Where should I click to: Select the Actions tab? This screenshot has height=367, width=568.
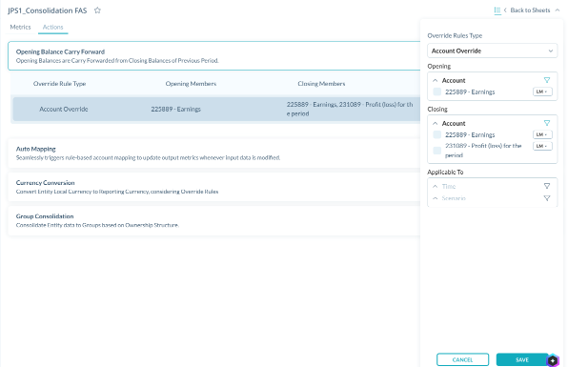(53, 27)
